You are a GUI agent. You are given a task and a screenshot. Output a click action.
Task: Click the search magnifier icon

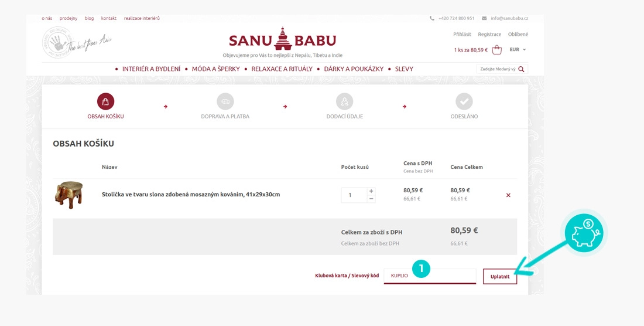(x=521, y=69)
